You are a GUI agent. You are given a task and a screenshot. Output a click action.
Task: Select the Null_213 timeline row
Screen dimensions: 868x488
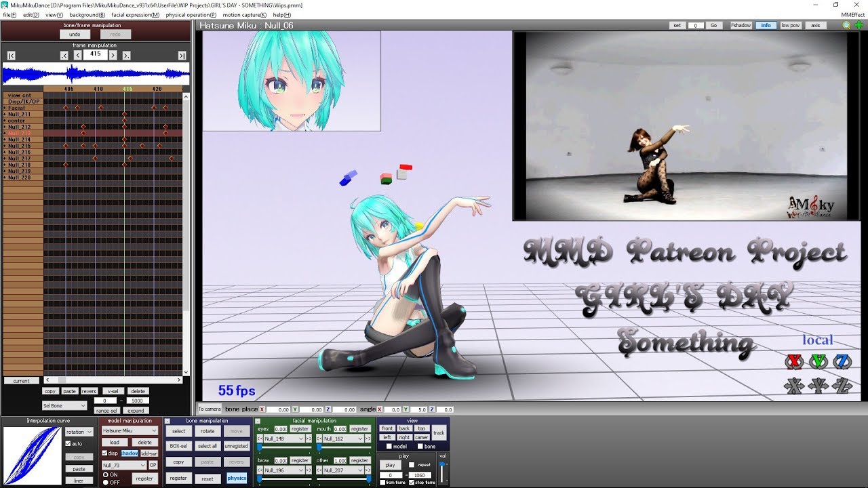tap(92, 134)
